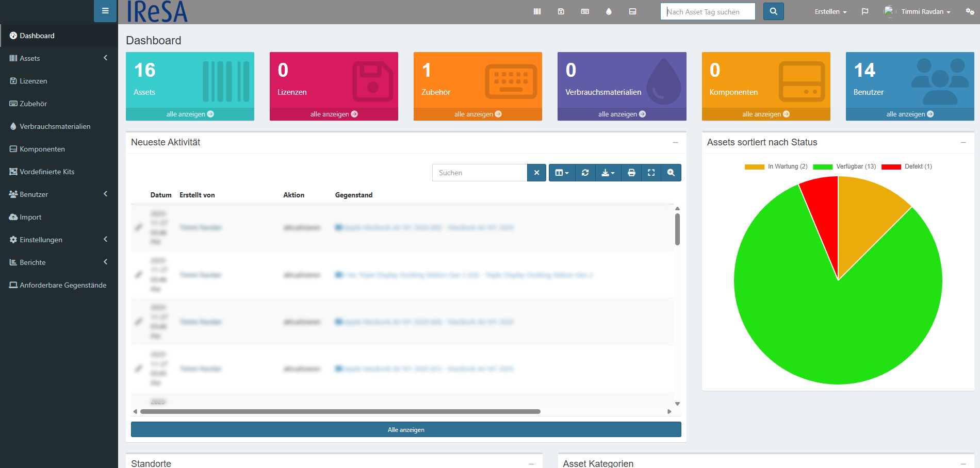The width and height of the screenshot is (980, 468).
Task: Click the Nach Asset Tag suchen field
Action: (x=707, y=11)
